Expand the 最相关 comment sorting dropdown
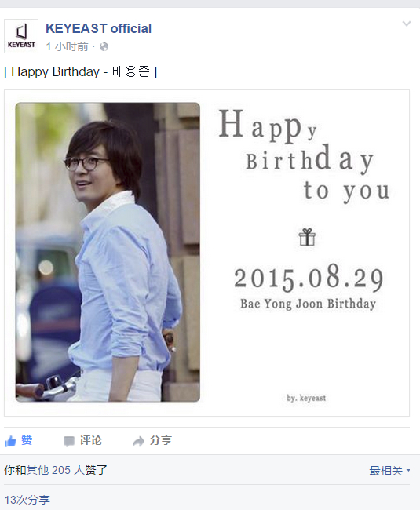 pyautogui.click(x=389, y=471)
